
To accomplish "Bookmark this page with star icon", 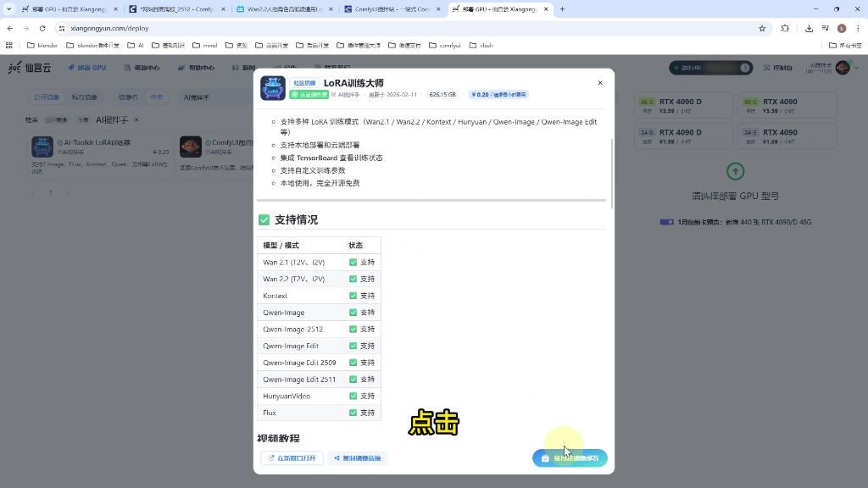I will (762, 28).
